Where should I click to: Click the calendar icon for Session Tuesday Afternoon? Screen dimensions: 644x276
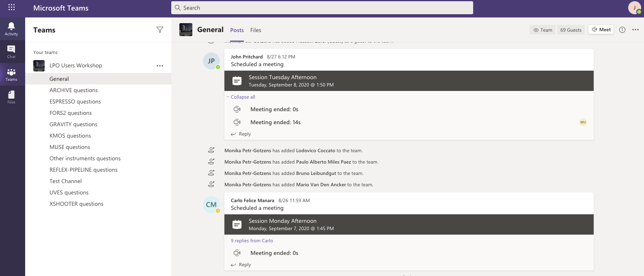(x=237, y=81)
